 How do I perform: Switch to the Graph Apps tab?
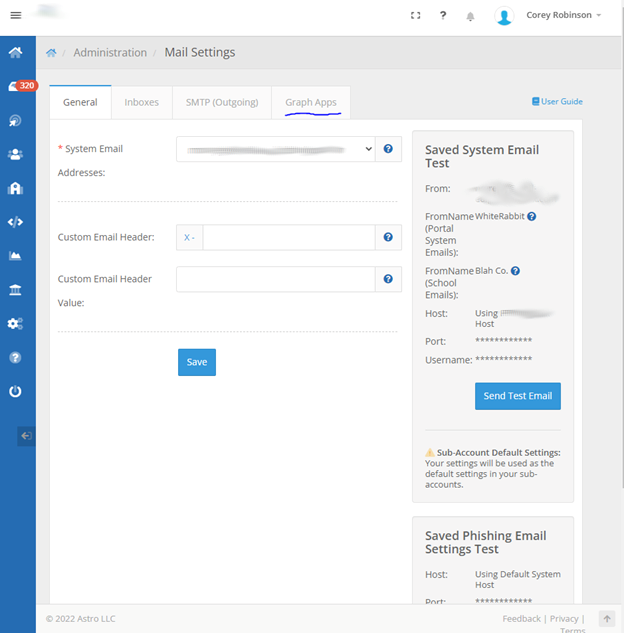pyautogui.click(x=311, y=102)
